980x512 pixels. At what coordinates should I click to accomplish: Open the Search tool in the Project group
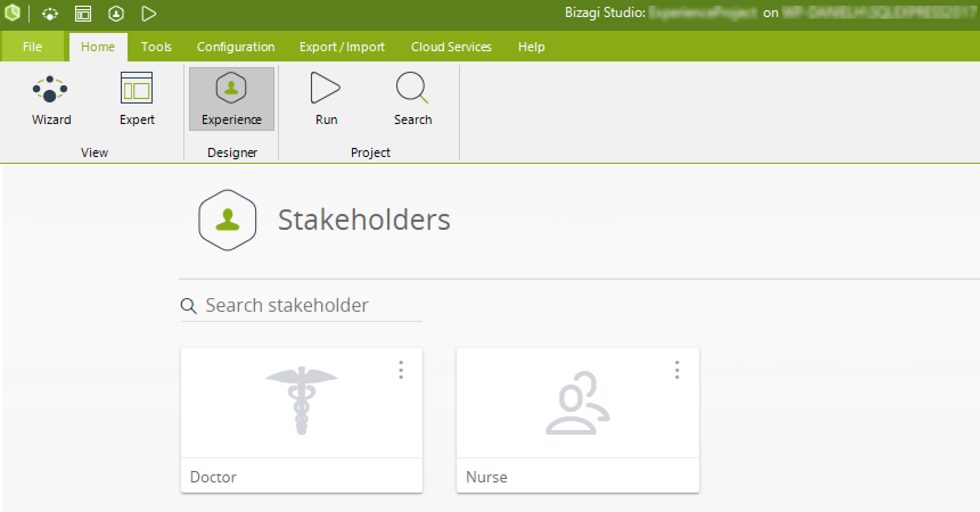(413, 100)
